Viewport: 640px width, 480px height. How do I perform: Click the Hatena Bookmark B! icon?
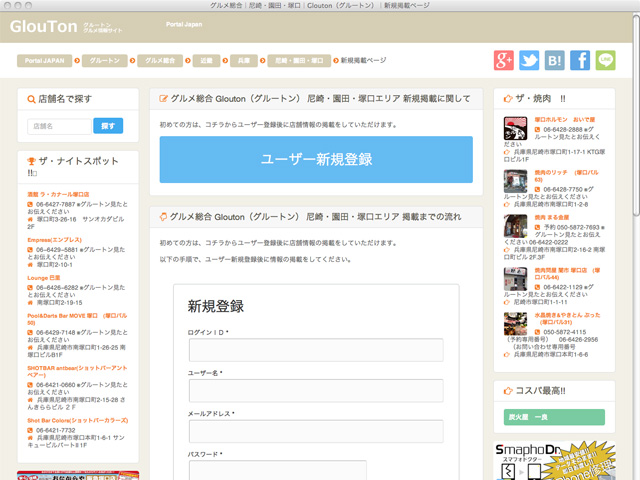[555, 60]
